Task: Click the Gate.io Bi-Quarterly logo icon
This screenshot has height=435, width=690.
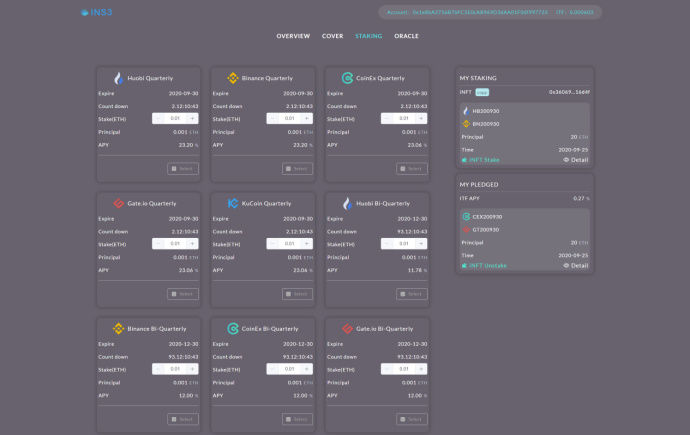Action: click(x=347, y=329)
